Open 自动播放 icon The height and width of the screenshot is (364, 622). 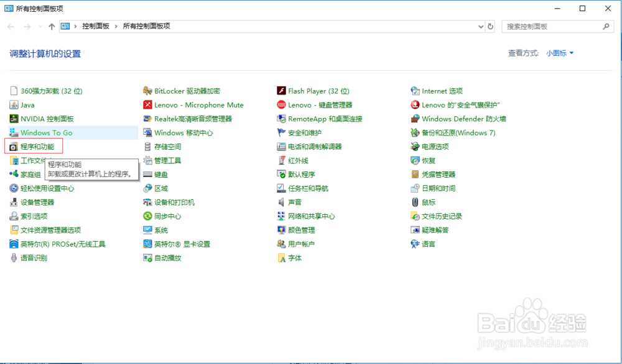click(147, 258)
